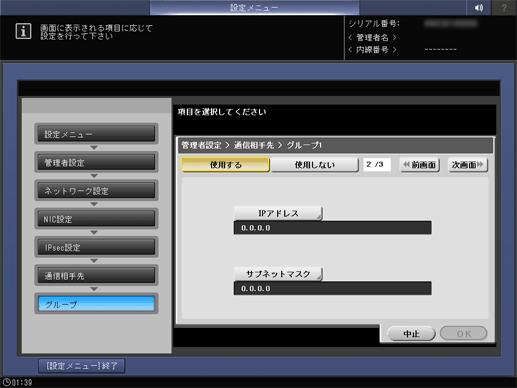The image size is (517, 388).
Task: Tap the information icon beside the instruction message
Action: [x=23, y=31]
